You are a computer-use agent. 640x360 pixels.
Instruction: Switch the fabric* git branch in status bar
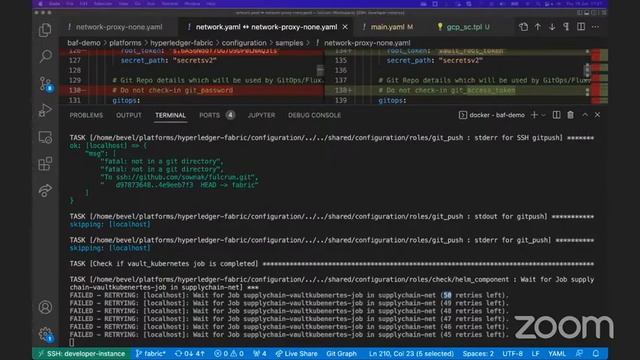tap(151, 353)
